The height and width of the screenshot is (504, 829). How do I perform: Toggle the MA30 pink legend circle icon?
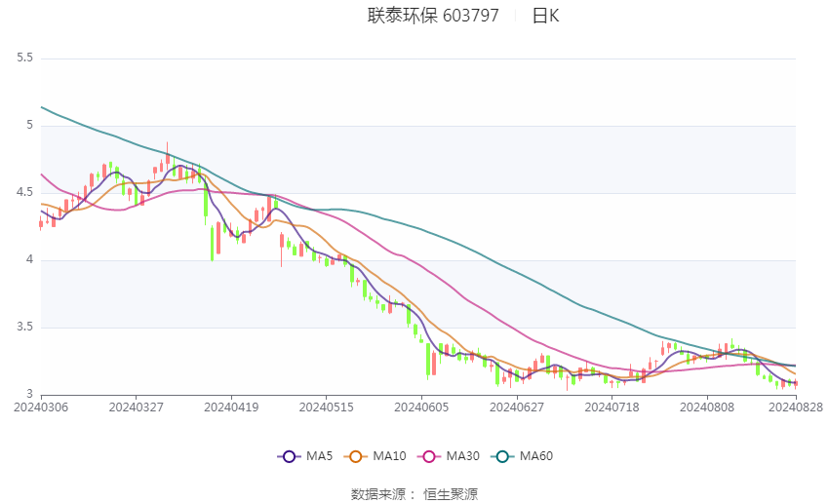coord(429,456)
